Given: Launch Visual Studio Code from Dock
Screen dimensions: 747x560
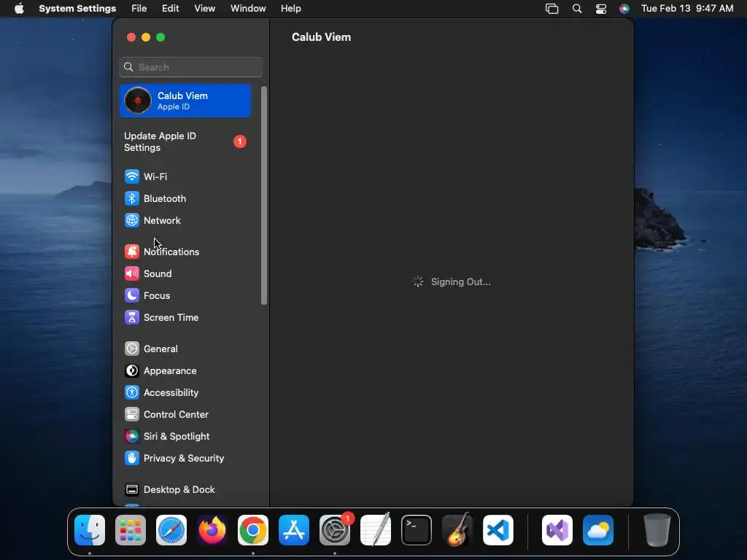Looking at the screenshot, I should (498, 530).
